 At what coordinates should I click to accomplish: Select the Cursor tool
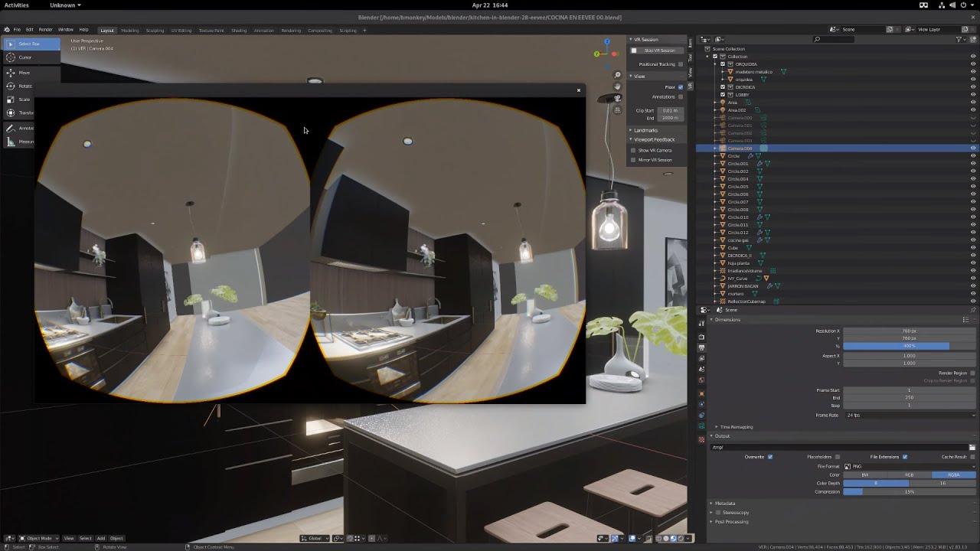[x=31, y=57]
